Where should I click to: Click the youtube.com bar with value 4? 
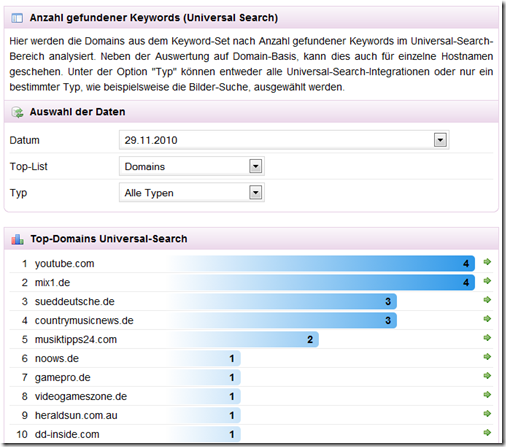pos(322,263)
